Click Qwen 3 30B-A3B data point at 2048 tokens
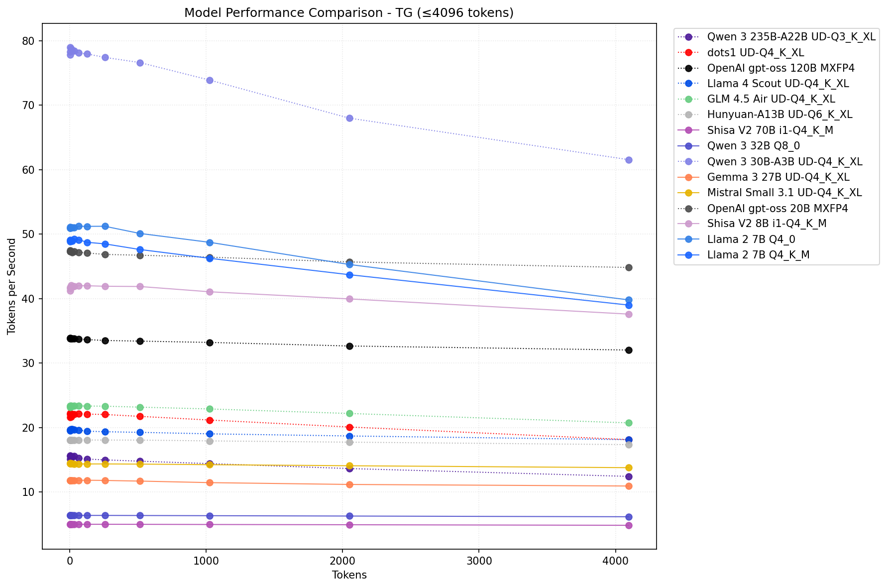The image size is (887, 588). [349, 118]
